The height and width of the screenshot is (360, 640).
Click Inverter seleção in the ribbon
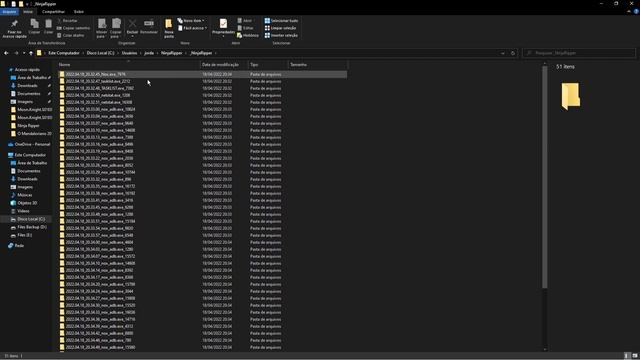point(281,35)
